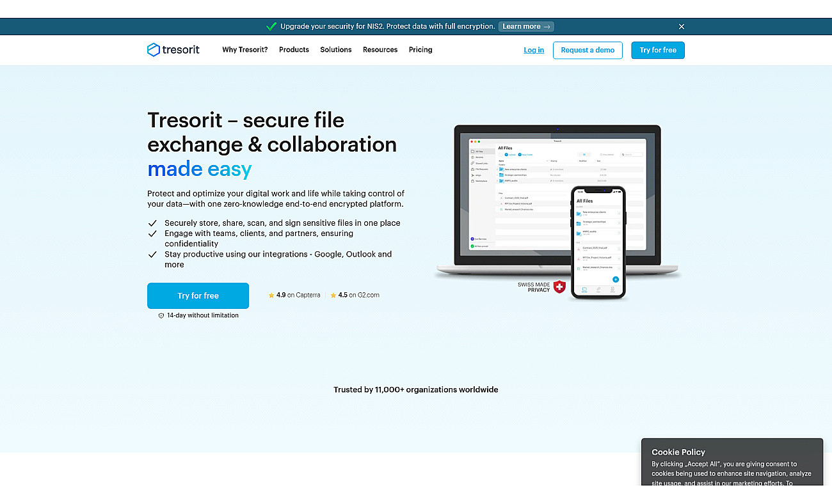Click the made easy gradient headline text
The height and width of the screenshot is (504, 832).
[200, 169]
